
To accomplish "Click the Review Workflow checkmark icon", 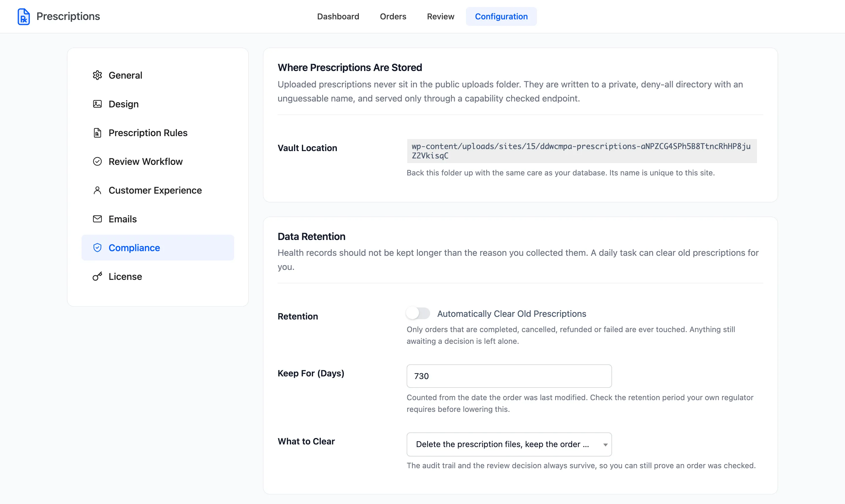I will 97,161.
